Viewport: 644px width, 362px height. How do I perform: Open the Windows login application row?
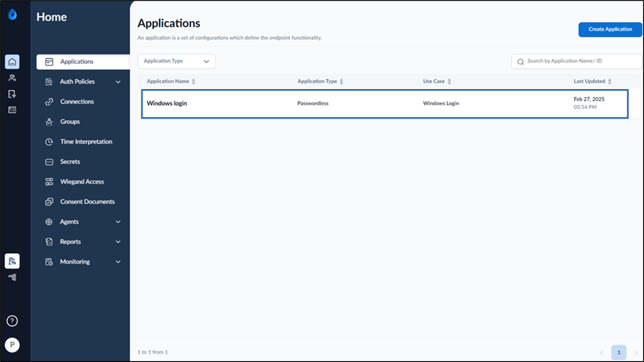coord(385,104)
